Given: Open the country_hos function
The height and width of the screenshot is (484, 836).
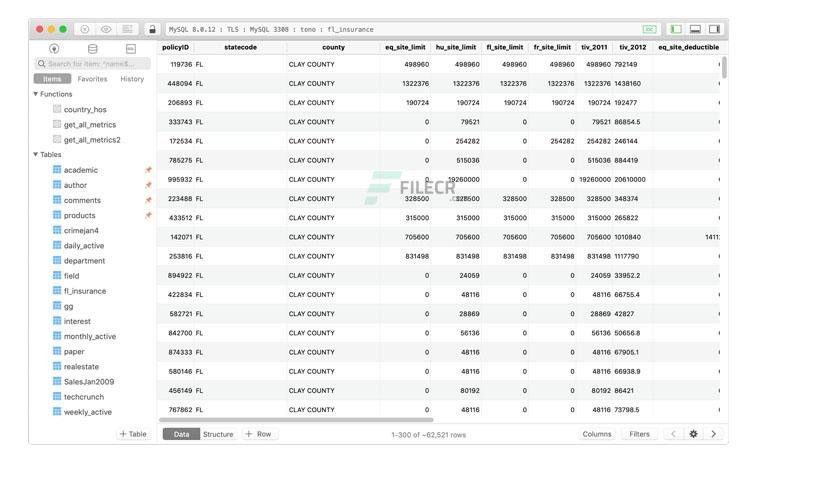Looking at the screenshot, I should pos(85,109).
